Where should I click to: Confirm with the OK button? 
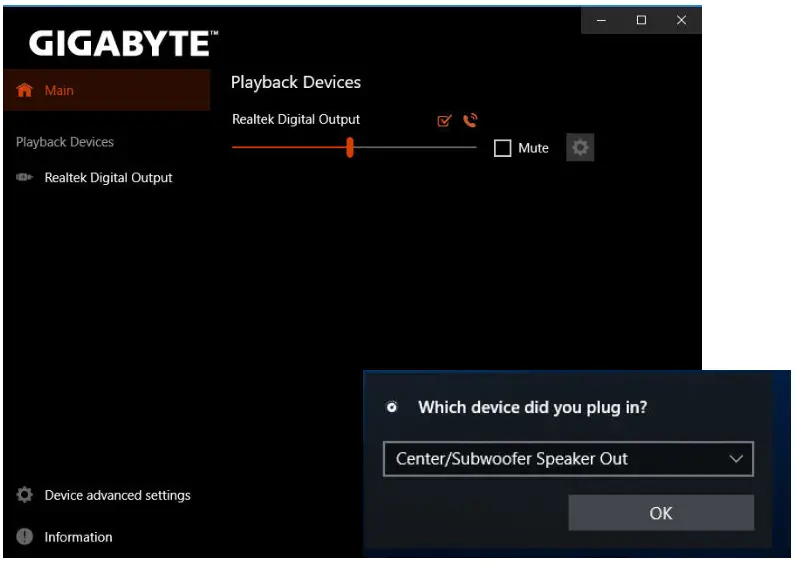click(661, 513)
